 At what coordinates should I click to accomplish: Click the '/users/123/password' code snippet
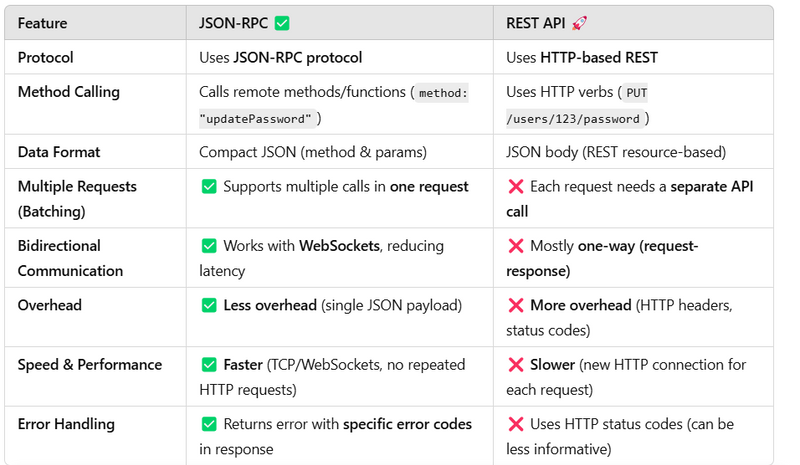[x=572, y=119]
